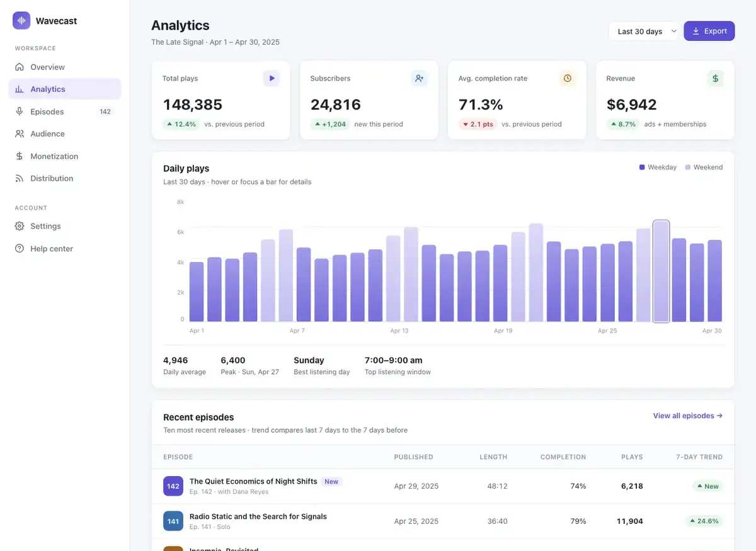This screenshot has height=551, width=756.
Task: Open the Last 30 days dropdown
Action: (x=644, y=31)
